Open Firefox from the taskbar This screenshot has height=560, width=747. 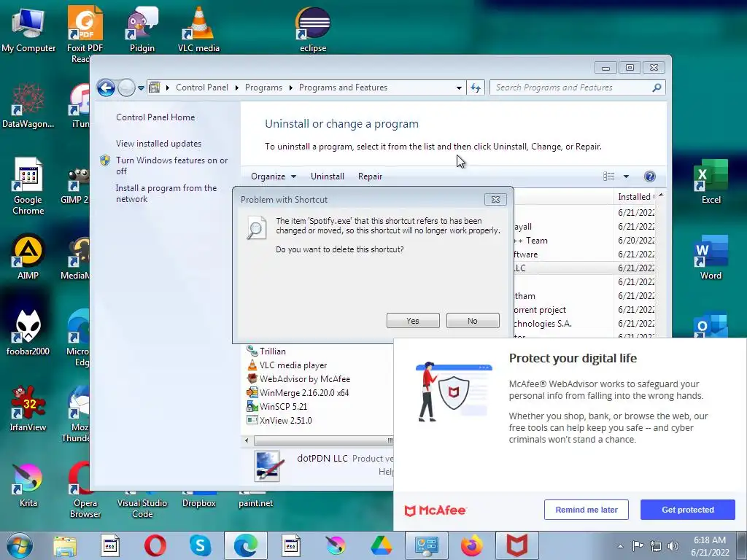pos(472,545)
